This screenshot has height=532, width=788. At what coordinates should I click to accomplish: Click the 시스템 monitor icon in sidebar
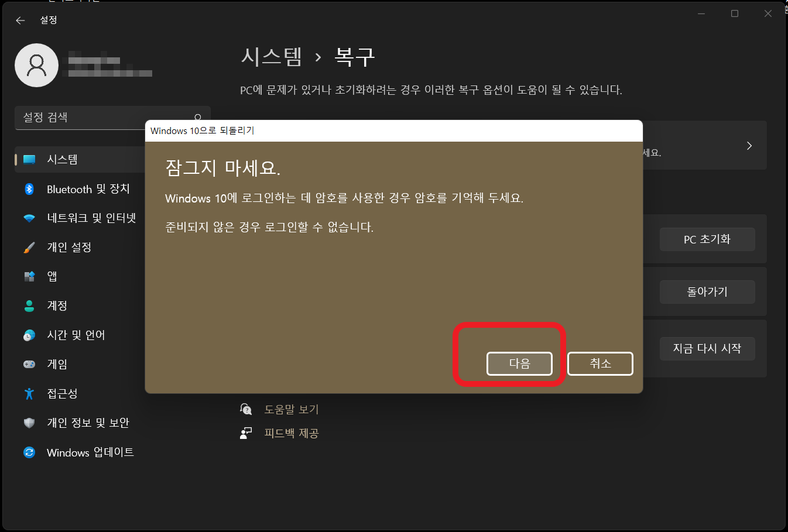click(29, 160)
